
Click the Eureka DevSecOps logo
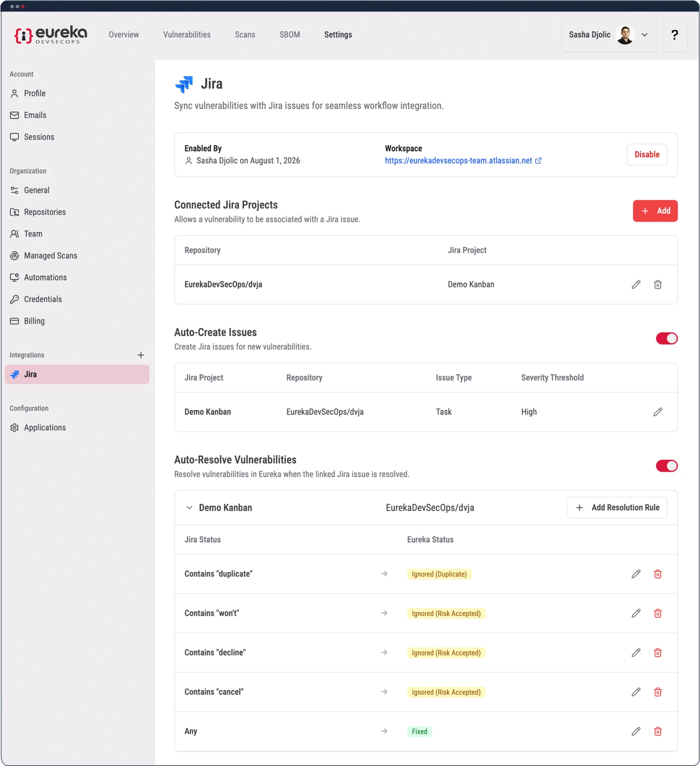click(51, 35)
